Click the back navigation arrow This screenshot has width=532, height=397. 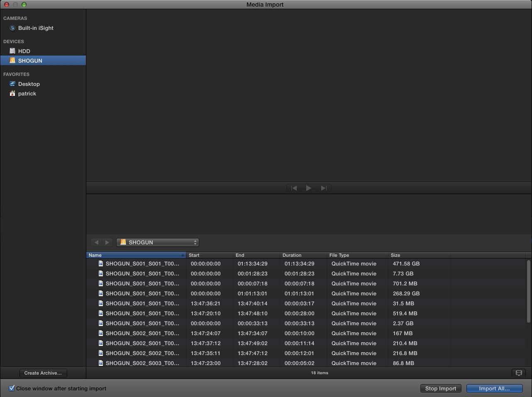coord(96,242)
